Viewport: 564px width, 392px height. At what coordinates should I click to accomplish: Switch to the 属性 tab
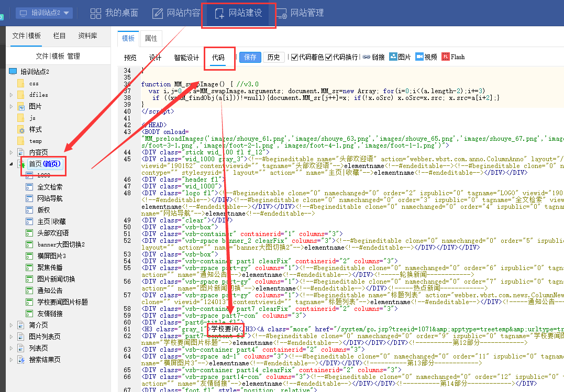tap(151, 38)
